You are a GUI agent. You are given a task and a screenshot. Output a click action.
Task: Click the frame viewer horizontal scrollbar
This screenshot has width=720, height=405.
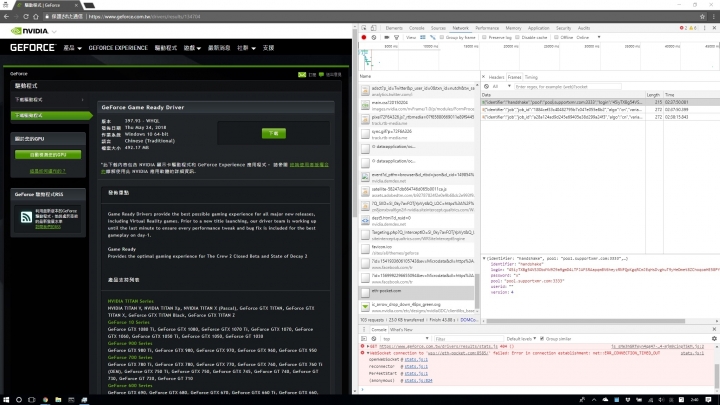[585, 321]
